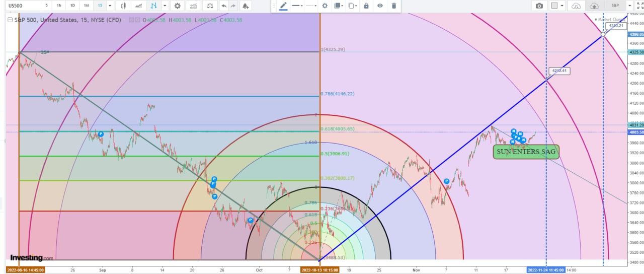
Task: Select the 1M timeframe
Action: tap(87, 6)
